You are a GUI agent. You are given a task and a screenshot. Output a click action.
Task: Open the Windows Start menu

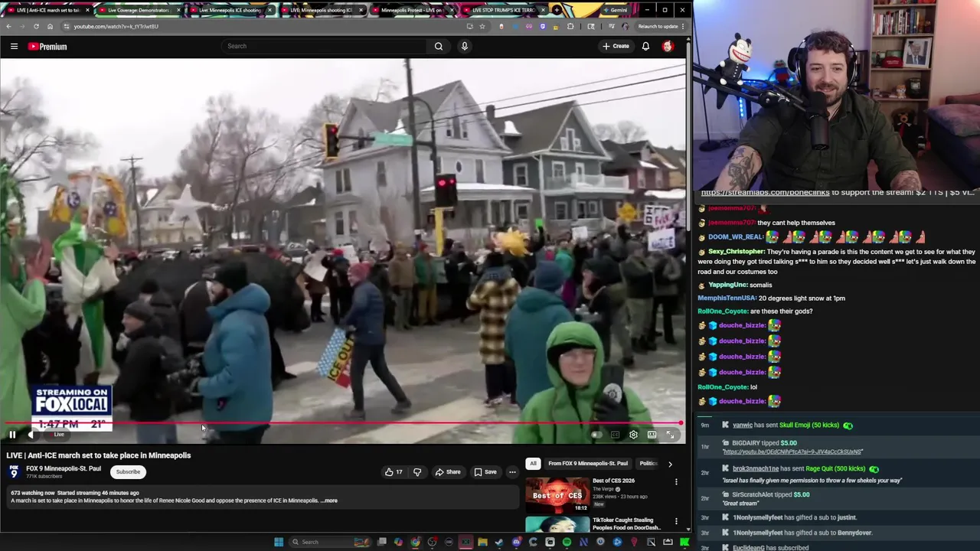[279, 542]
